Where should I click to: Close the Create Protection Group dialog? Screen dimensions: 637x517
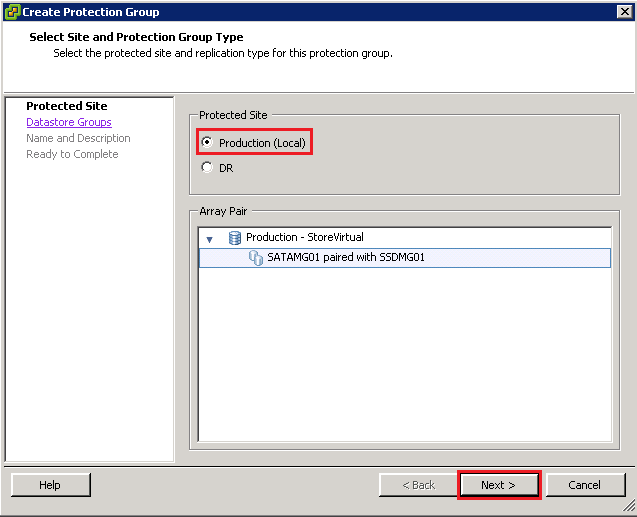pyautogui.click(x=624, y=12)
